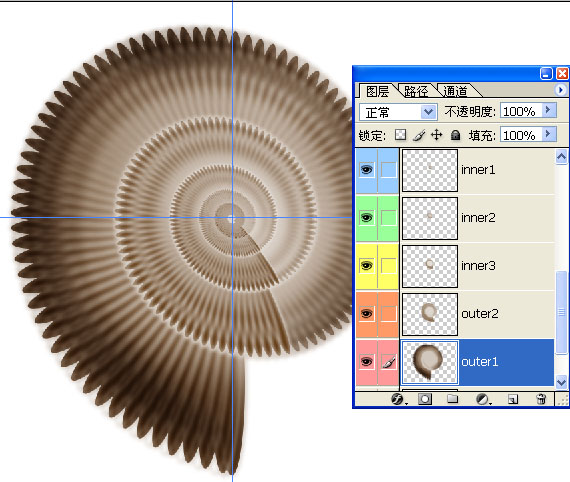This screenshot has width=570, height=482.
Task: Switch to the 通道 tab
Action: coord(455,91)
